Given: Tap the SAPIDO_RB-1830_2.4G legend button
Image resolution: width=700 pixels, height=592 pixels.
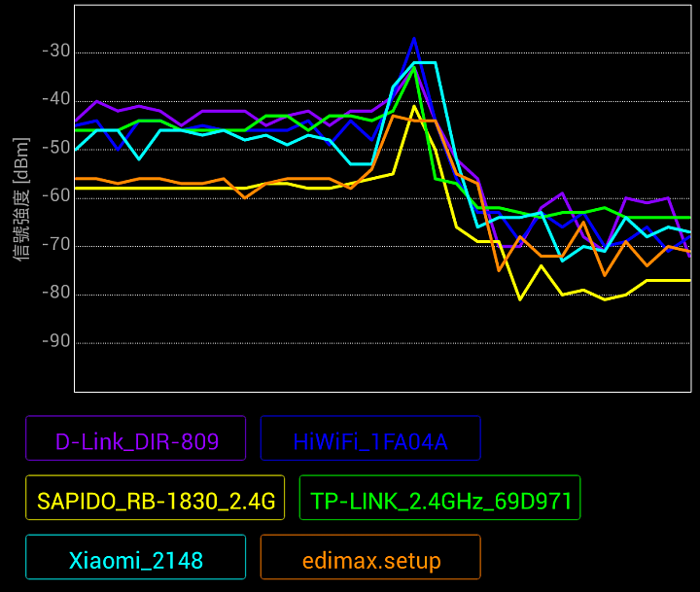Looking at the screenshot, I should [155, 498].
